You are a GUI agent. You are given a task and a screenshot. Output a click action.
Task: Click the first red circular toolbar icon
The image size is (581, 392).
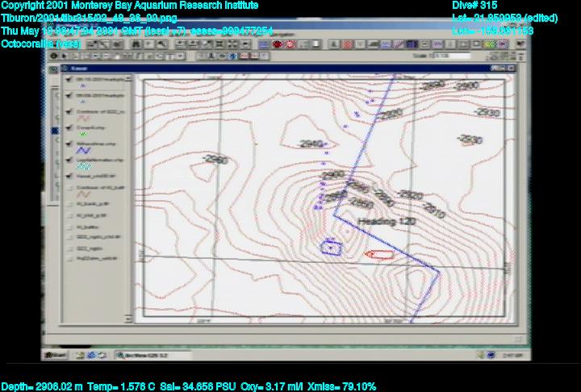coord(278,45)
